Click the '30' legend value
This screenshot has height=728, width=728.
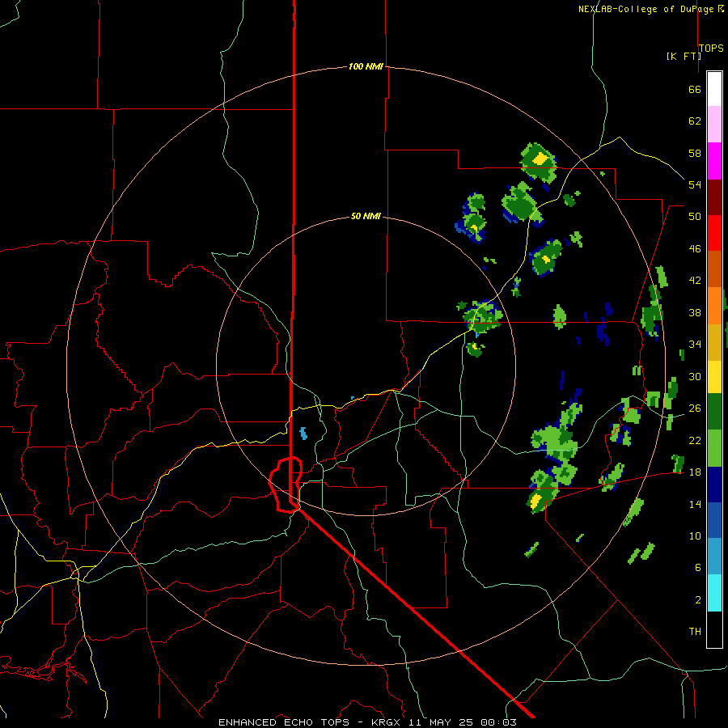[x=695, y=376]
